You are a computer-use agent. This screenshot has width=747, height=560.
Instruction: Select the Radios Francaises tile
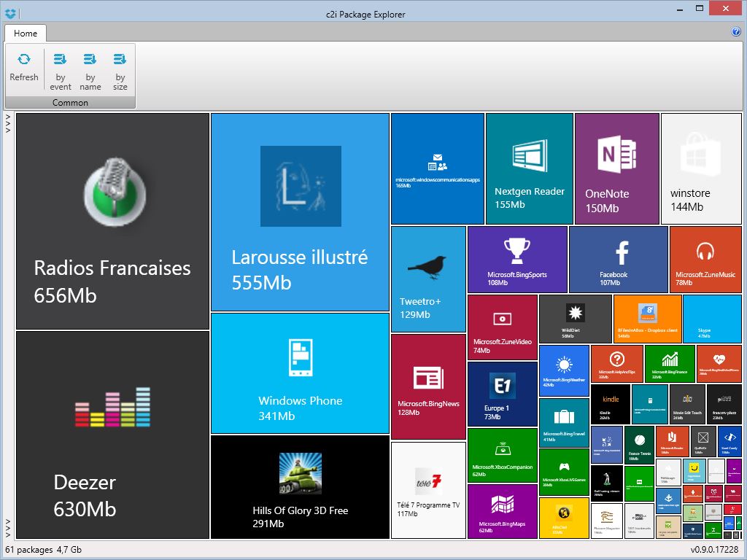pos(113,221)
